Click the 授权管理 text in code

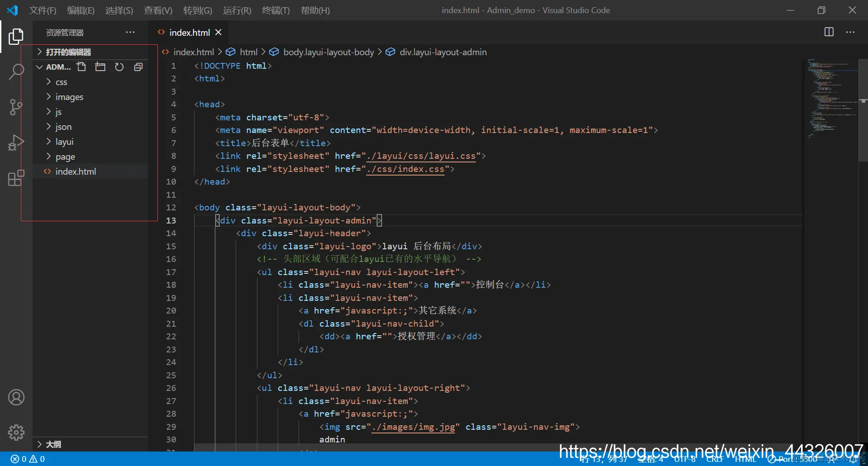416,336
